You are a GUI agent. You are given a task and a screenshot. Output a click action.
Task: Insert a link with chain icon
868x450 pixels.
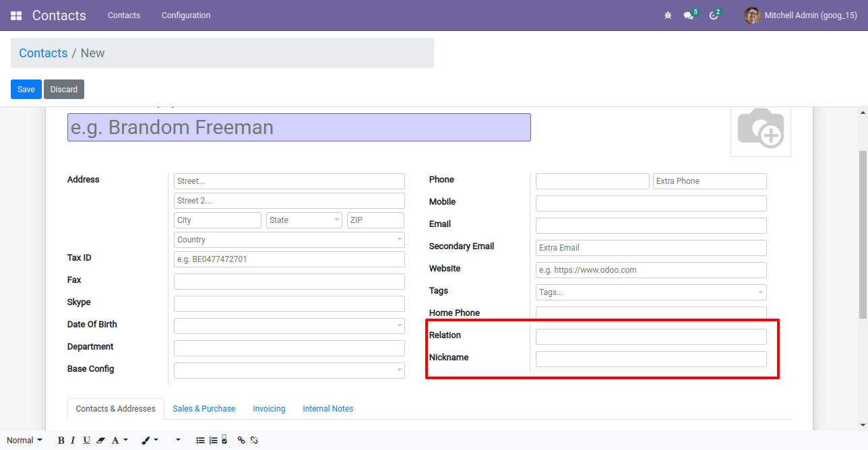(241, 440)
